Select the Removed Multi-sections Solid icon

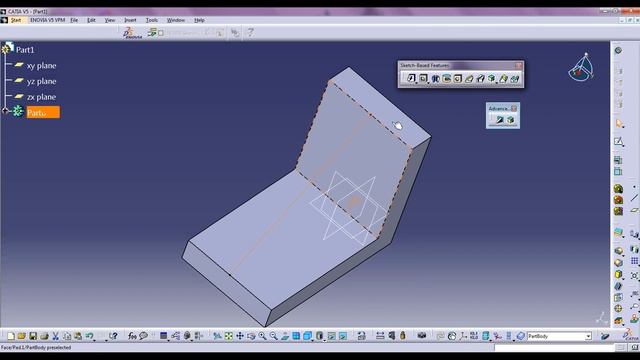[x=515, y=78]
